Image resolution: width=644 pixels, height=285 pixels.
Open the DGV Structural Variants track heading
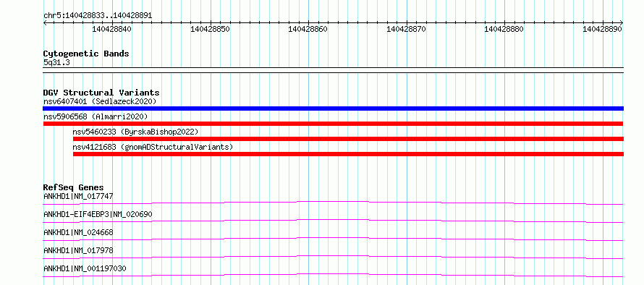click(x=101, y=93)
